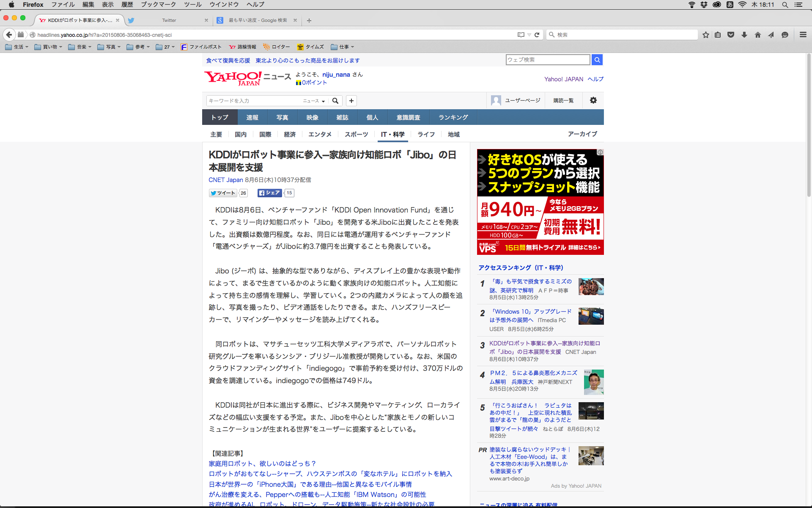Bookmark this page with the star icon
Viewport: 812px width, 508px height.
pyautogui.click(x=705, y=35)
